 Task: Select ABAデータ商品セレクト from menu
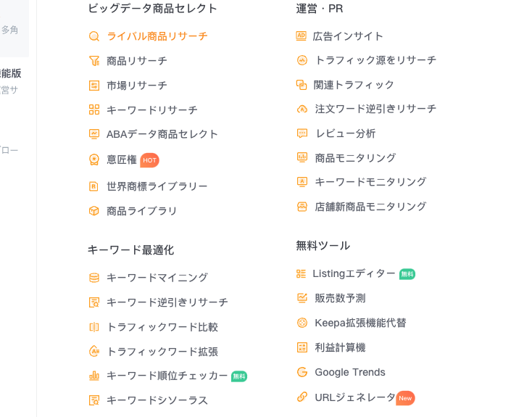(162, 134)
